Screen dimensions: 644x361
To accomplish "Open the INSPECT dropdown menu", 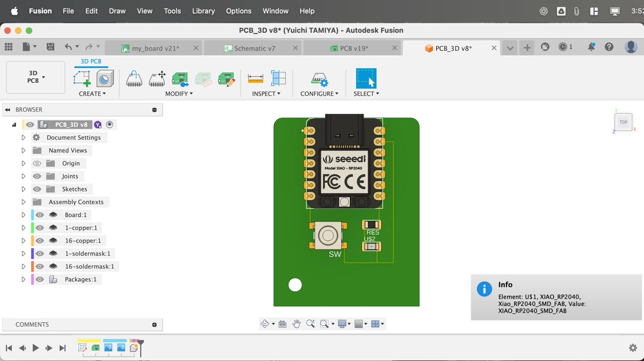I will coord(266,93).
